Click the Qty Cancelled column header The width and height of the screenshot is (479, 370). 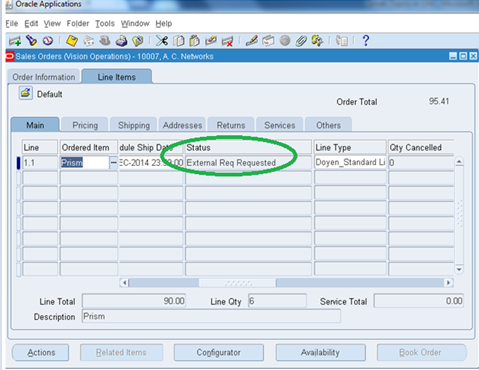point(421,147)
